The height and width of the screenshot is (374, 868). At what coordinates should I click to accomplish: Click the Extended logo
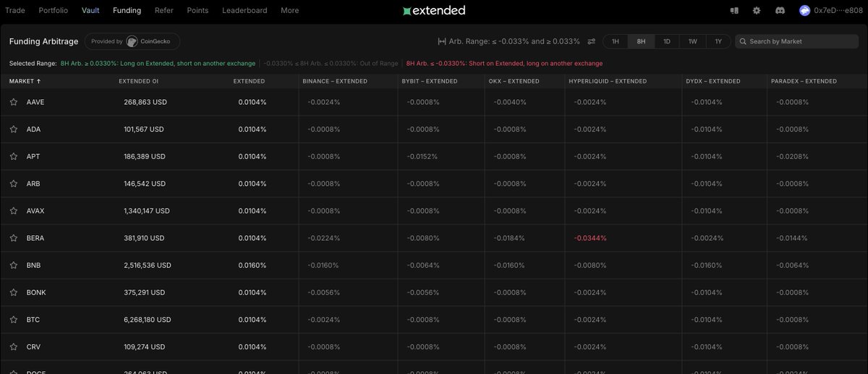click(x=434, y=11)
